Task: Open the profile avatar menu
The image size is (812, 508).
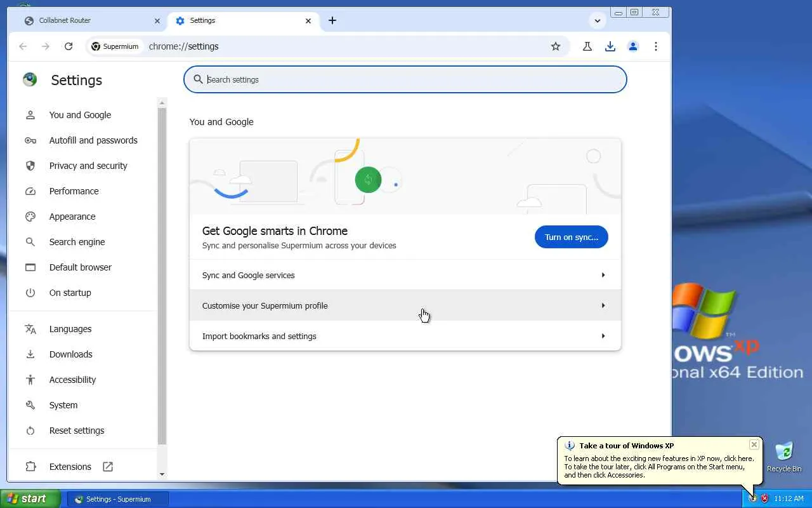Action: 633,46
